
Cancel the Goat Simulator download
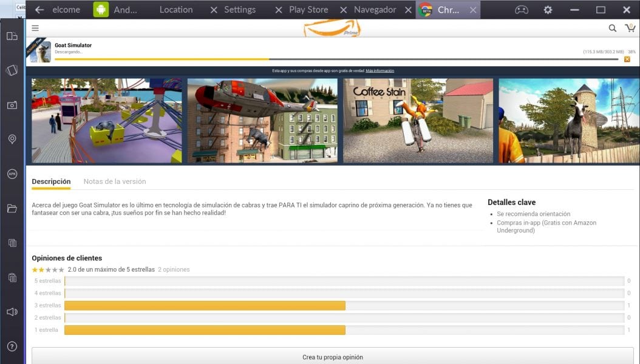click(x=627, y=59)
